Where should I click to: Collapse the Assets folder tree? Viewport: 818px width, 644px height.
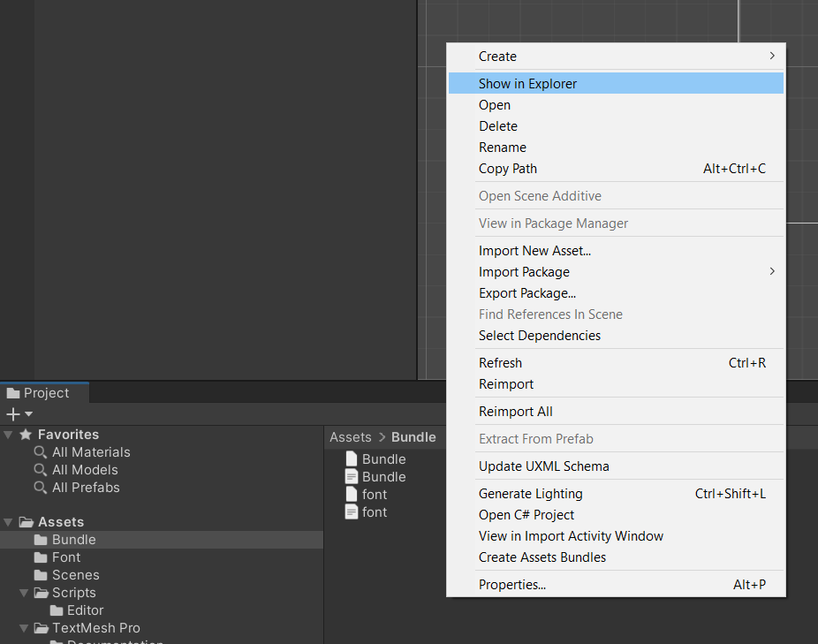tap(8, 522)
